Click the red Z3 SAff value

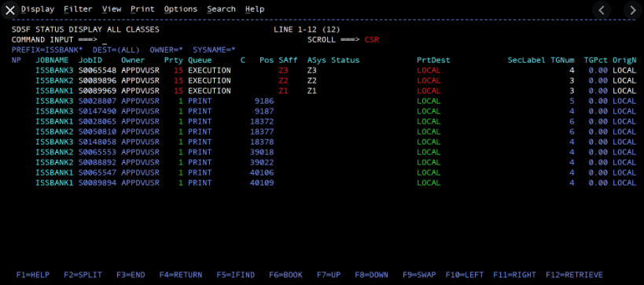tap(283, 70)
